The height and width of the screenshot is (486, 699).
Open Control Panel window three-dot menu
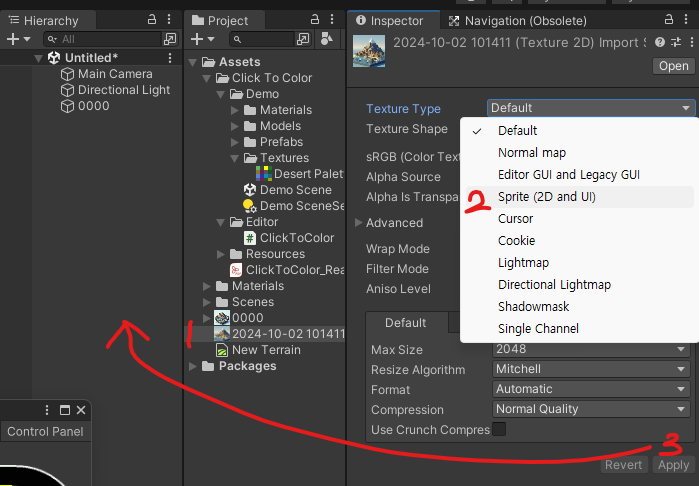(x=47, y=410)
